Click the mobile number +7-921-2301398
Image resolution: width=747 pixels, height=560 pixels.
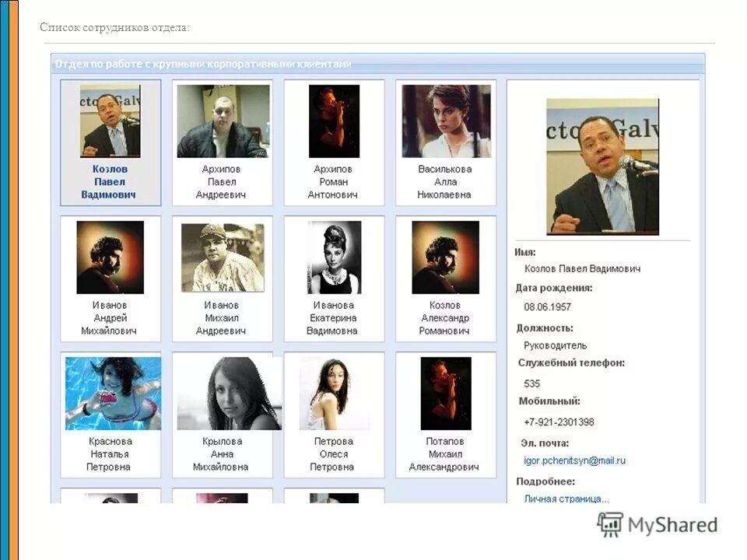tap(559, 422)
